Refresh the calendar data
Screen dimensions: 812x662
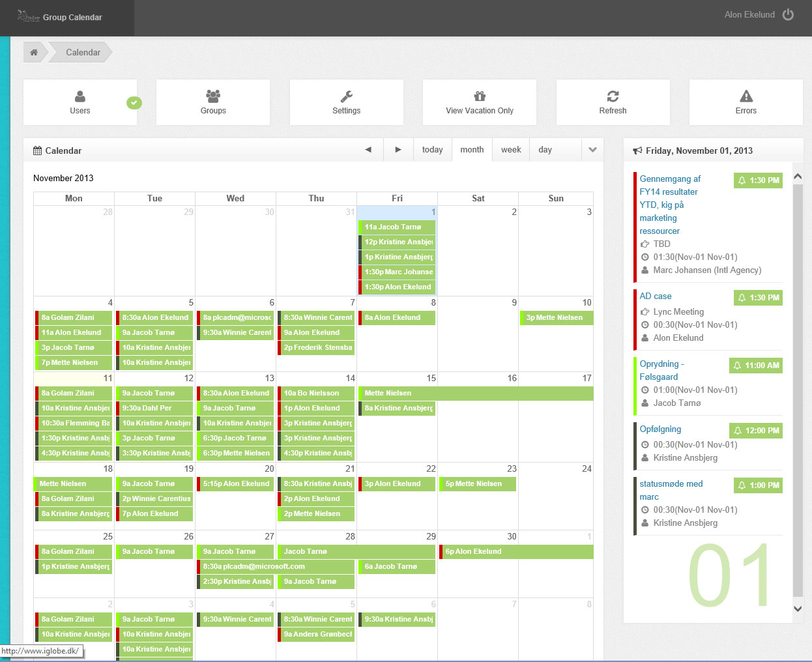click(613, 102)
